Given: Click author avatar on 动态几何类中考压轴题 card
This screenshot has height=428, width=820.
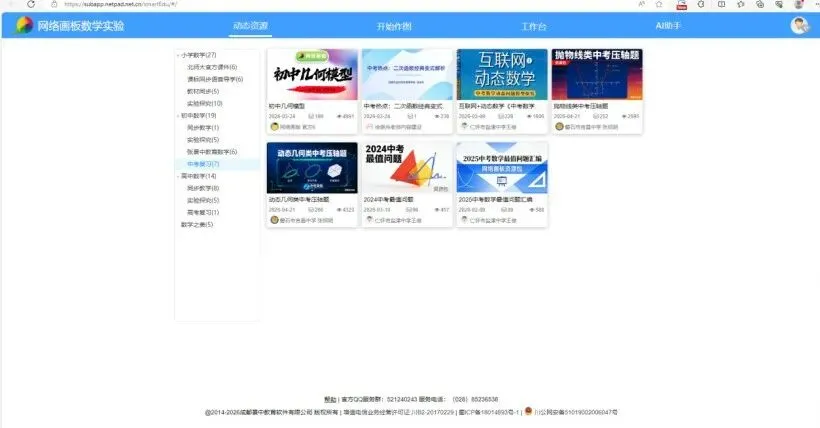Looking at the screenshot, I should [x=274, y=220].
